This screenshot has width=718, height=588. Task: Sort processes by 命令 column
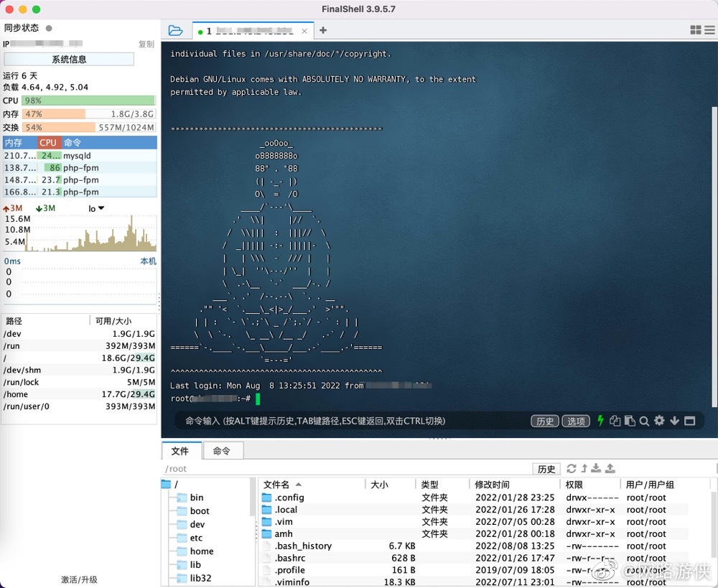[109, 142]
